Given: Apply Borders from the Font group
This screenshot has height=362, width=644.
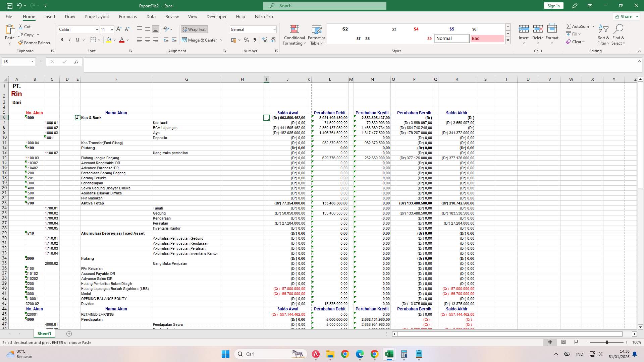Looking at the screenshot, I should point(93,40).
